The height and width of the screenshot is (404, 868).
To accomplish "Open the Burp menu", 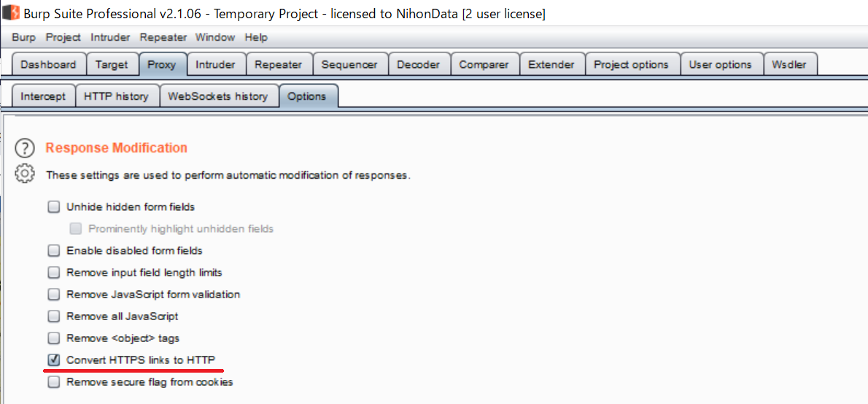I will (x=24, y=38).
